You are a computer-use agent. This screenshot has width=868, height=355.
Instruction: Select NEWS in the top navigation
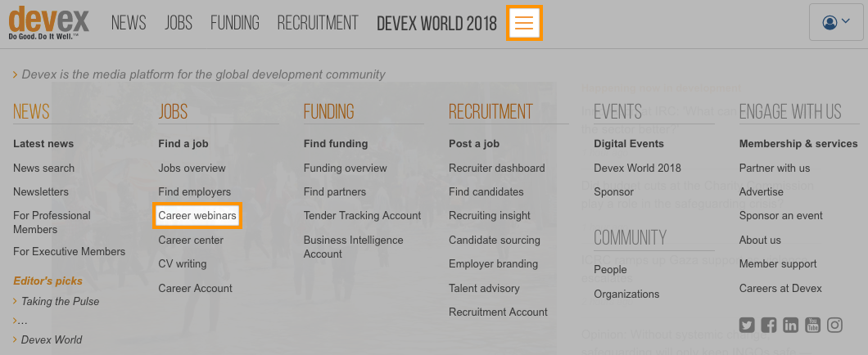[x=129, y=23]
